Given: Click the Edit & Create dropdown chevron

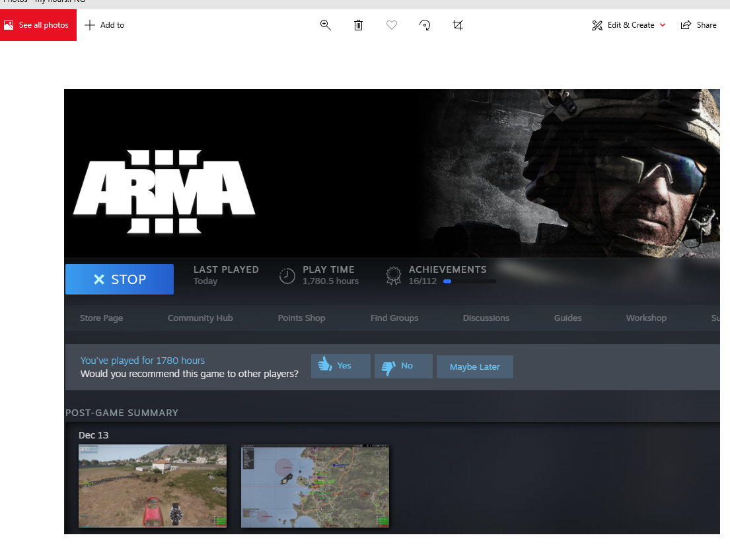Looking at the screenshot, I should [x=663, y=25].
